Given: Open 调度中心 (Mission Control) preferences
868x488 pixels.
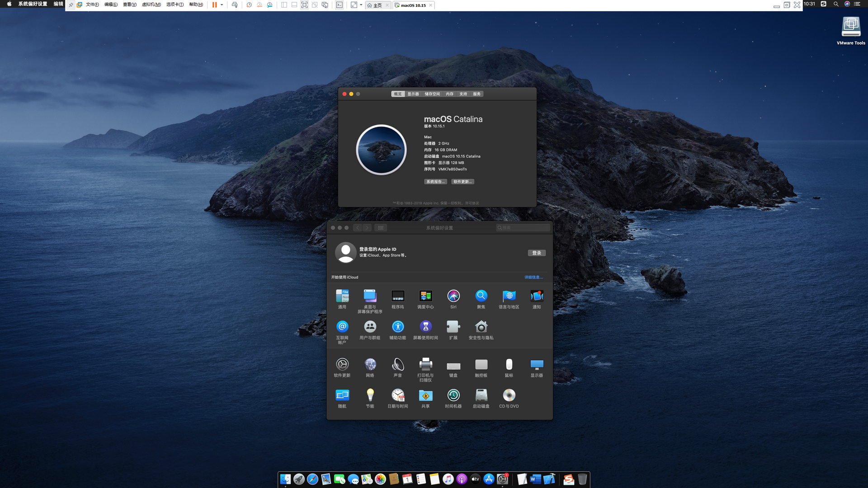Looking at the screenshot, I should [425, 299].
